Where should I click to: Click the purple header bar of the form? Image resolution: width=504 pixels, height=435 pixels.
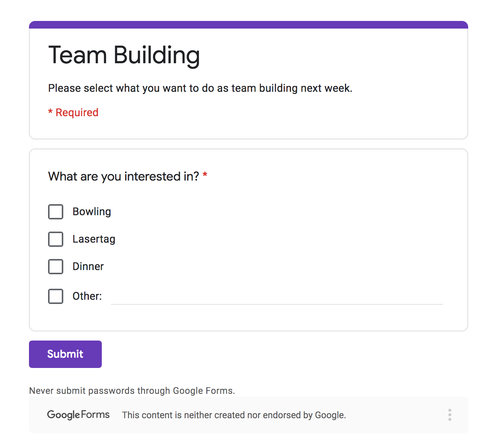click(249, 25)
